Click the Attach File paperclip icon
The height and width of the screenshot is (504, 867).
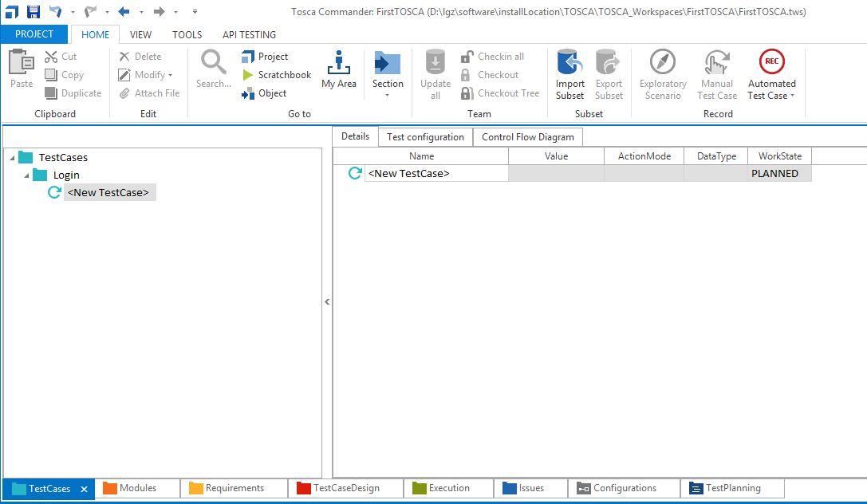[124, 93]
